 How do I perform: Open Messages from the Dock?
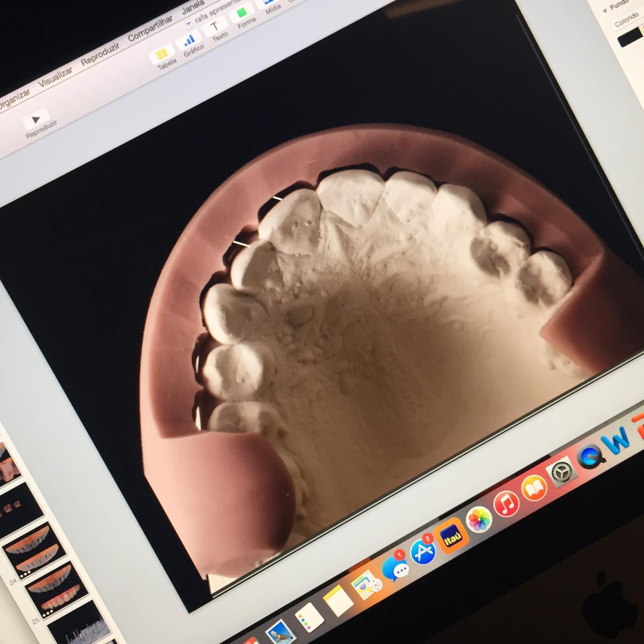point(396,568)
